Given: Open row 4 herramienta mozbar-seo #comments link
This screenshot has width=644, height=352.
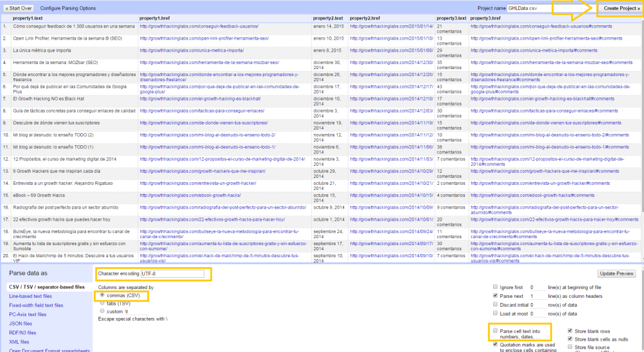Looking at the screenshot, I should click(x=552, y=62).
